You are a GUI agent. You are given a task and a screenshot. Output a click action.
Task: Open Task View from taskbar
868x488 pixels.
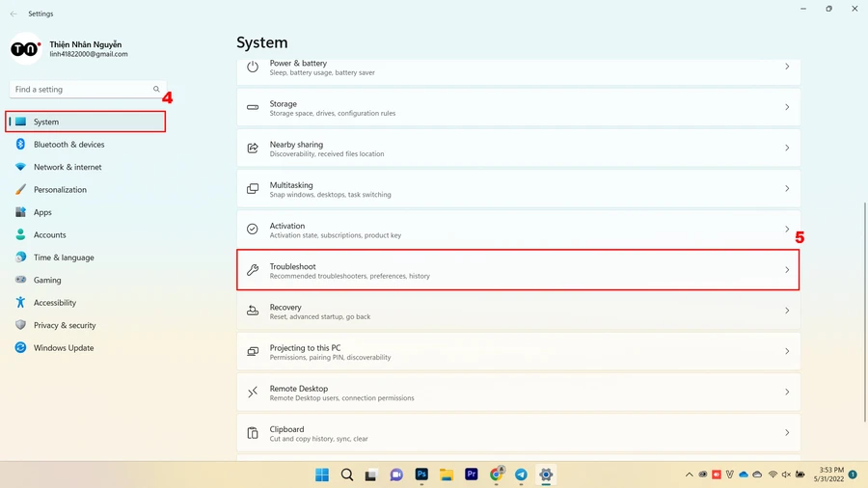(x=371, y=474)
